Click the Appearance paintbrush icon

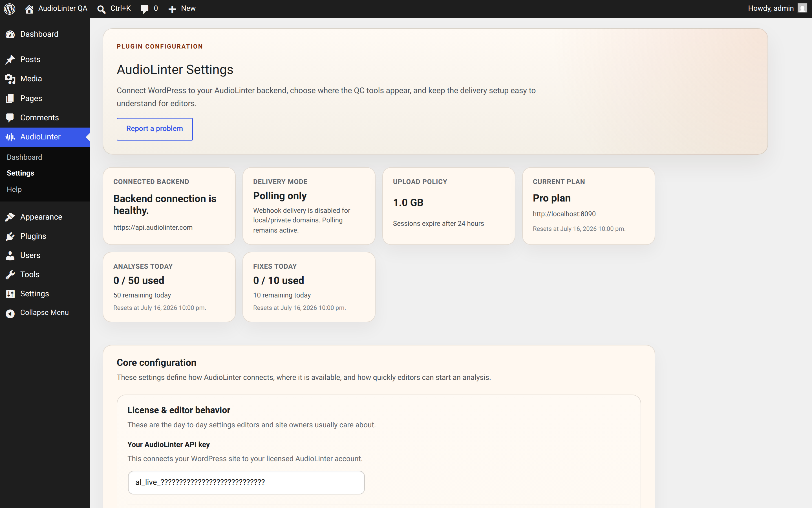click(x=10, y=217)
